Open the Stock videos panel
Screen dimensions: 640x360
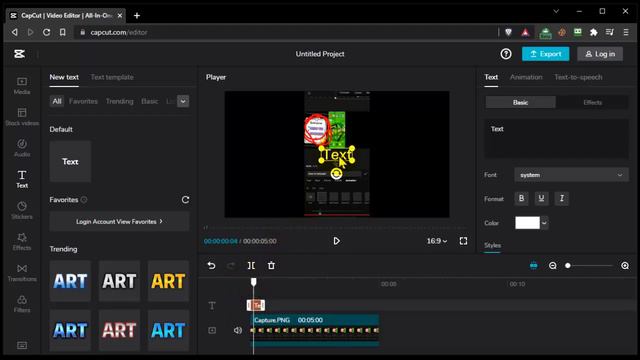[22, 117]
